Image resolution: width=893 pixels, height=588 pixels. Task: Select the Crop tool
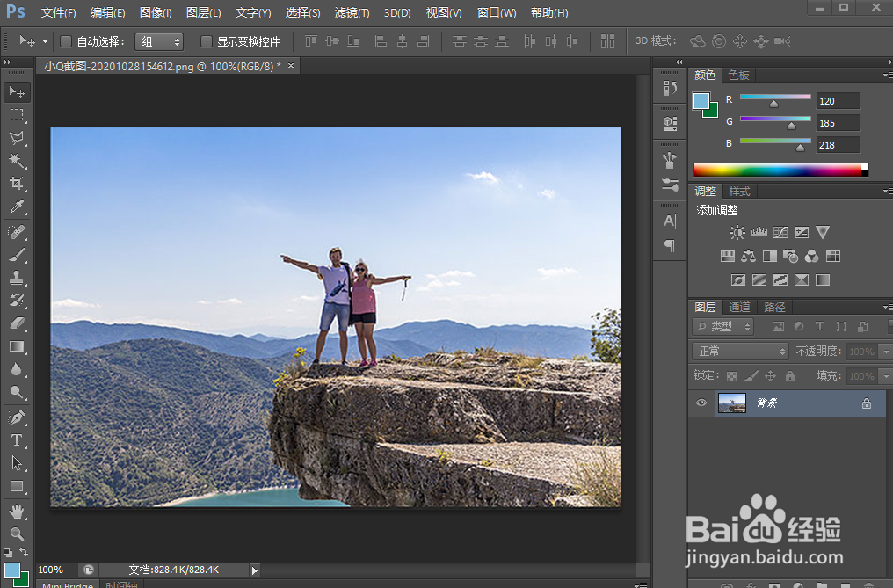coord(17,184)
